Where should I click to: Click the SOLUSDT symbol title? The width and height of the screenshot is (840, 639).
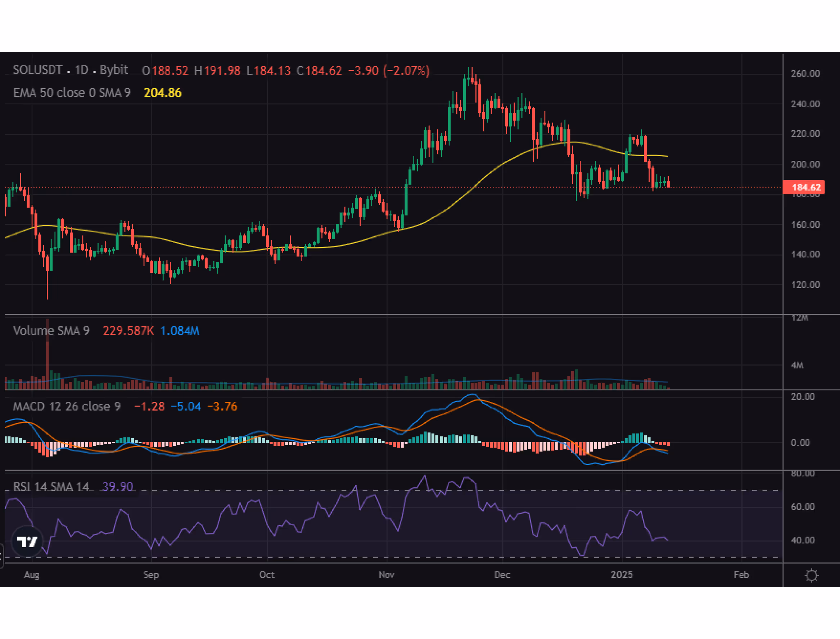38,70
